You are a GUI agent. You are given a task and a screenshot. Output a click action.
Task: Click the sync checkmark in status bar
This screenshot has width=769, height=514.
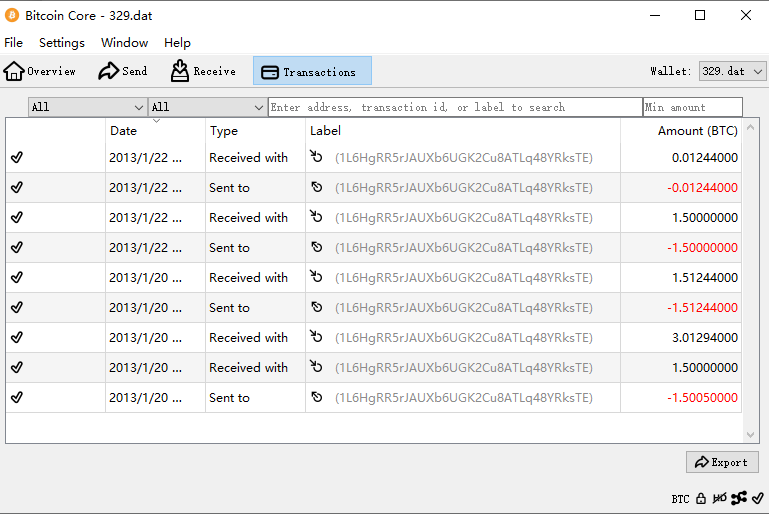tap(758, 498)
